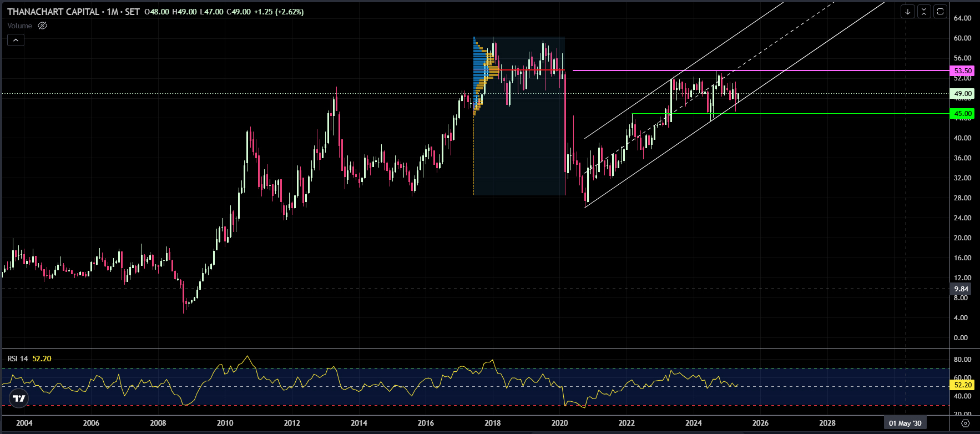
Task: Select the pink horizontal resistance line
Action: [x=760, y=70]
